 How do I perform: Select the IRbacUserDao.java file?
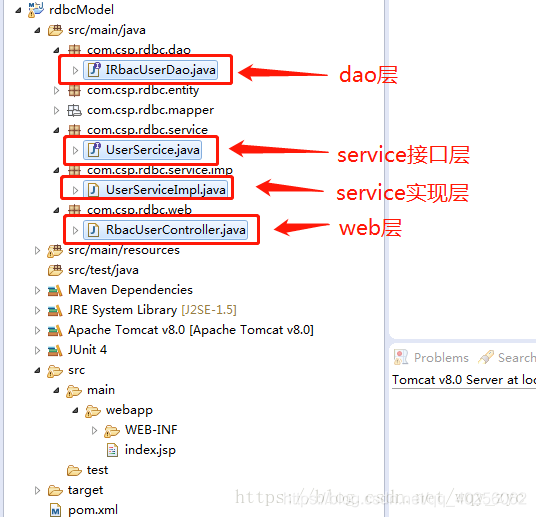pyautogui.click(x=150, y=70)
